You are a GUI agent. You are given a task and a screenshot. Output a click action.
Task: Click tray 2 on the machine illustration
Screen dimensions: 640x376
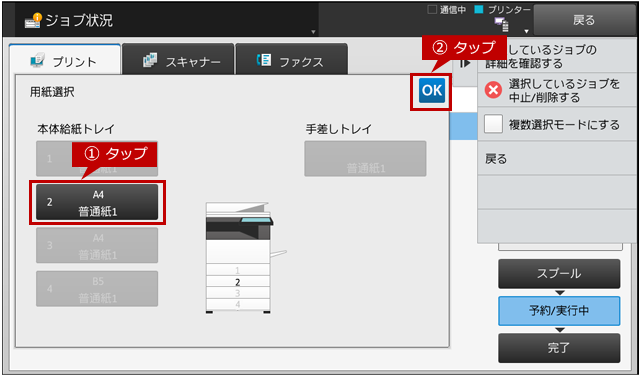click(238, 282)
